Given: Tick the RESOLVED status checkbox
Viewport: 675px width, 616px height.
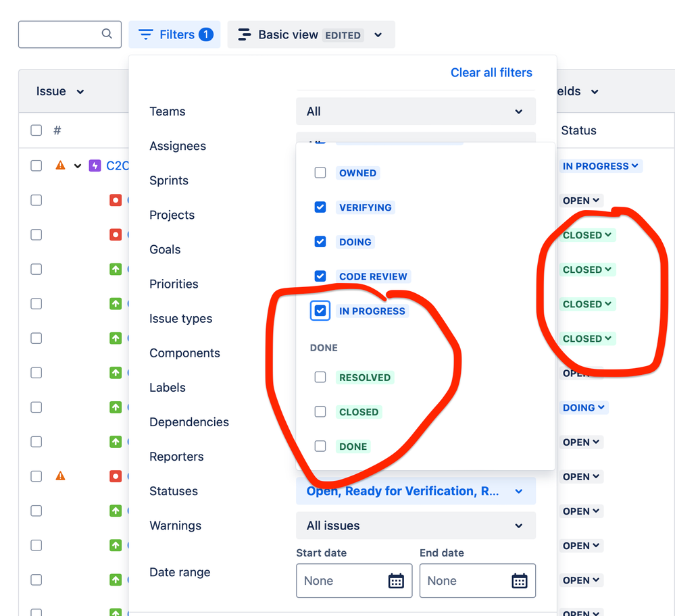Looking at the screenshot, I should tap(320, 377).
